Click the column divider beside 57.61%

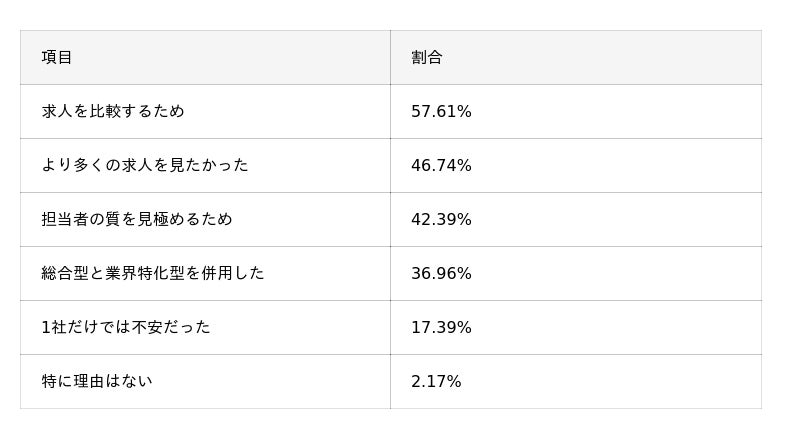[390, 112]
